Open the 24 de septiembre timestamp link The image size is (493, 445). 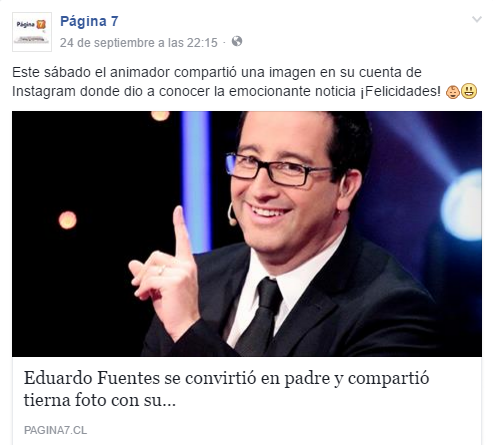[139, 43]
